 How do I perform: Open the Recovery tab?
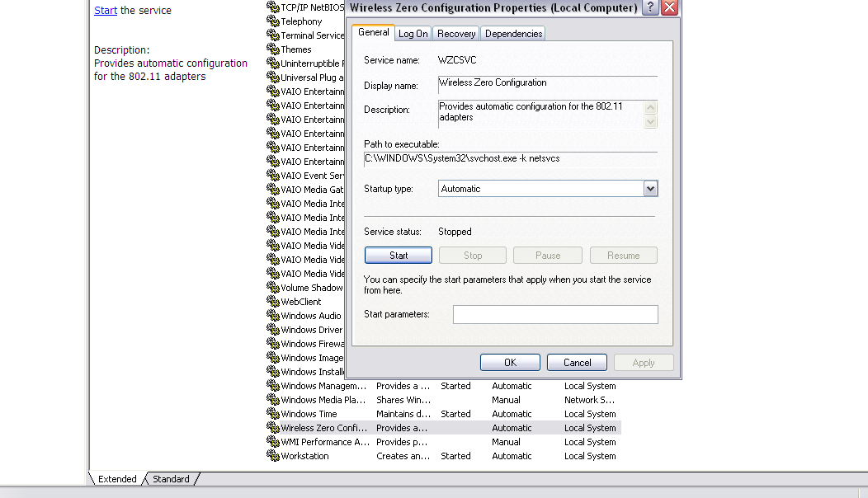(x=456, y=34)
